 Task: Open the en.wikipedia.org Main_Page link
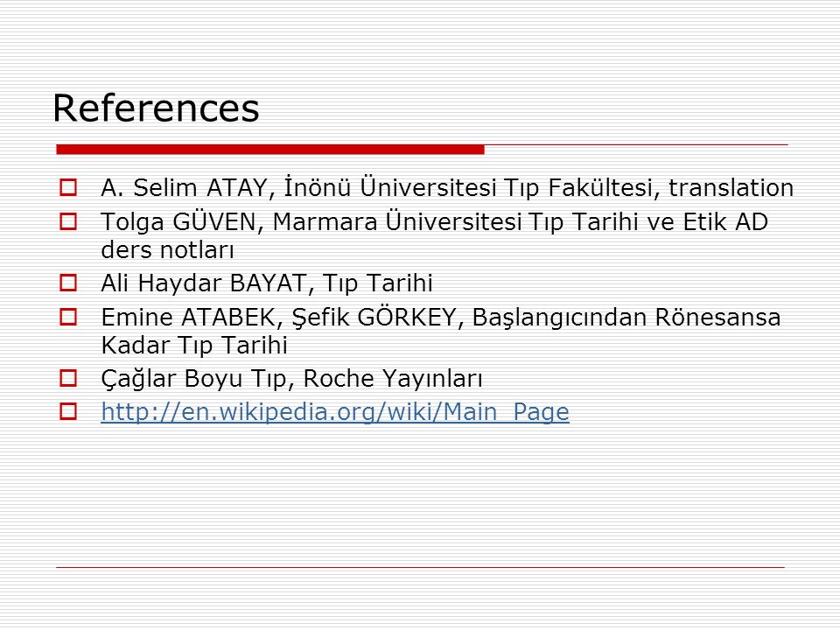pyautogui.click(x=335, y=412)
